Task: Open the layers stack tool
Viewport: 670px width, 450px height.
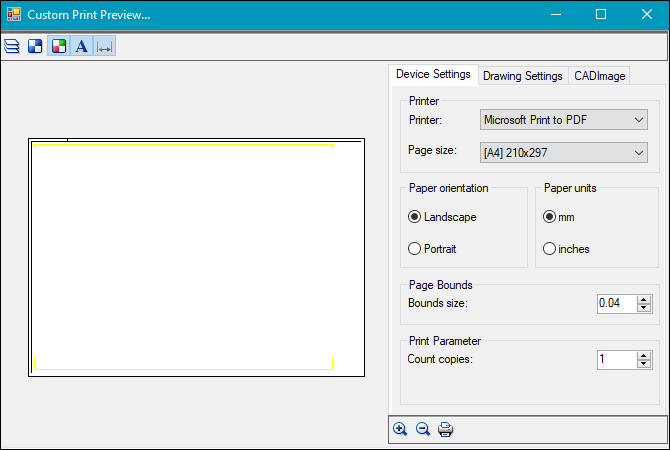Action: point(12,46)
